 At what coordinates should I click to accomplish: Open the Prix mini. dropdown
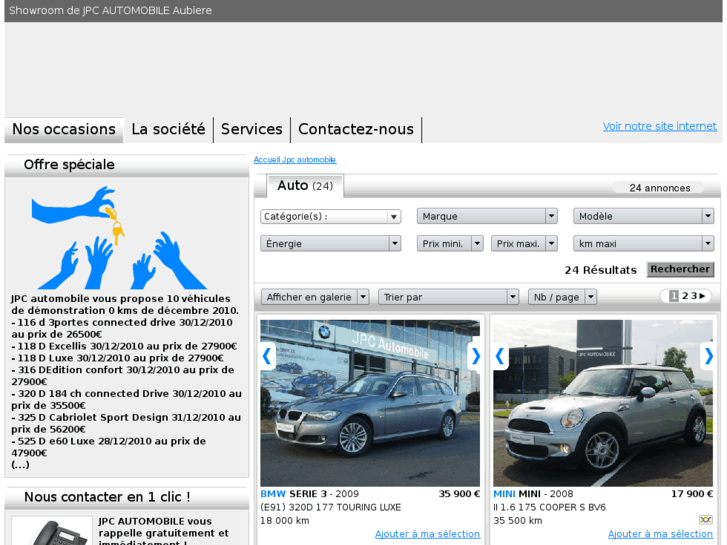click(450, 244)
